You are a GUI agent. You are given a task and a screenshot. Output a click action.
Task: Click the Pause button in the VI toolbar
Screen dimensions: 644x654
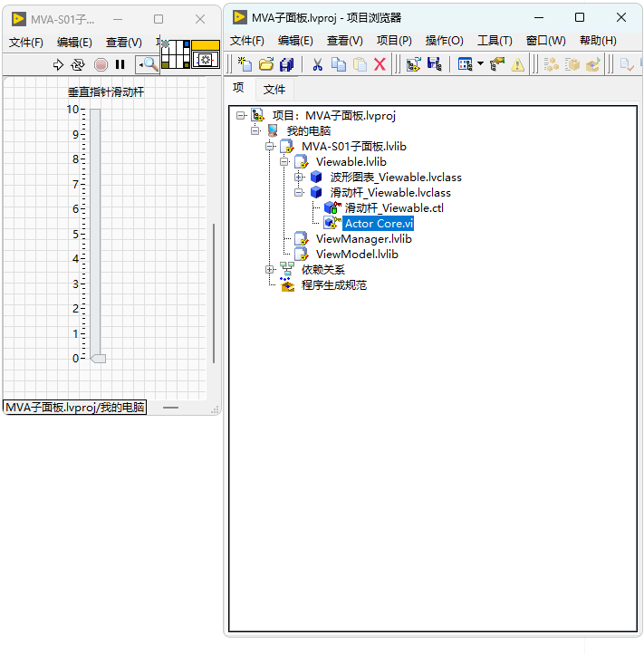tap(120, 64)
